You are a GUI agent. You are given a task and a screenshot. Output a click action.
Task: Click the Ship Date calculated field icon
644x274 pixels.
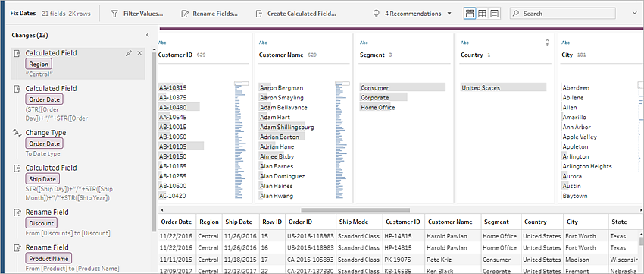(17, 168)
